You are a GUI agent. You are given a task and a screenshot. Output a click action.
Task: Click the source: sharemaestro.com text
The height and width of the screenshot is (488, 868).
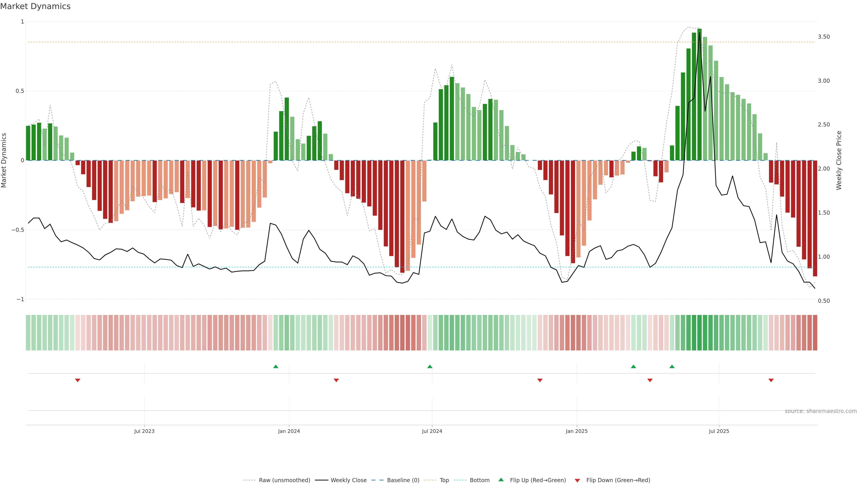821,411
